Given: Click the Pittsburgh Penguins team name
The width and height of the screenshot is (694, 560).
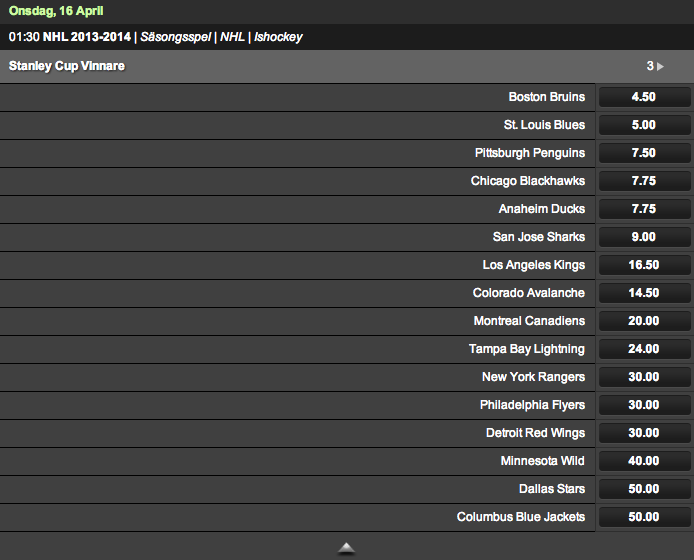Looking at the screenshot, I should pyautogui.click(x=530, y=153).
